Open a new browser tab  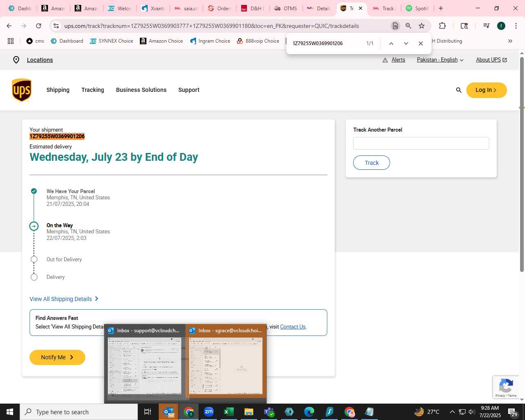[441, 8]
